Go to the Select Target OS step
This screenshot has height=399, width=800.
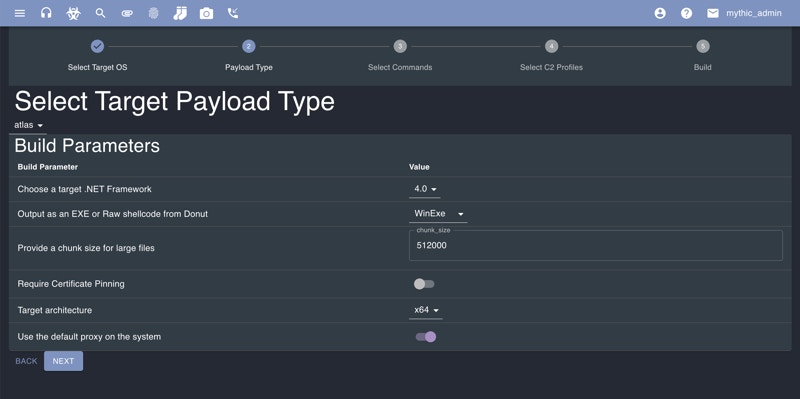(x=97, y=56)
